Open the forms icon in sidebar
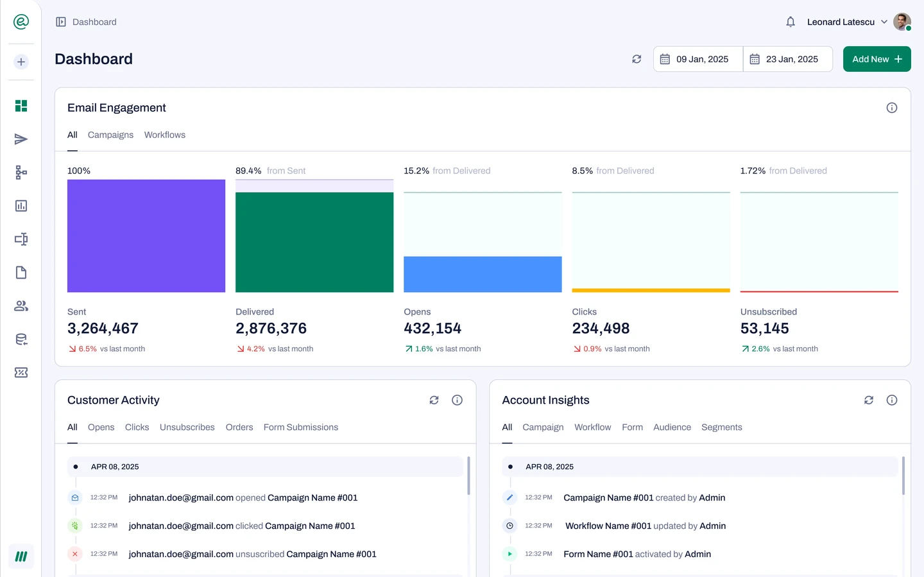Viewport: 924px width, 577px height. tap(21, 239)
